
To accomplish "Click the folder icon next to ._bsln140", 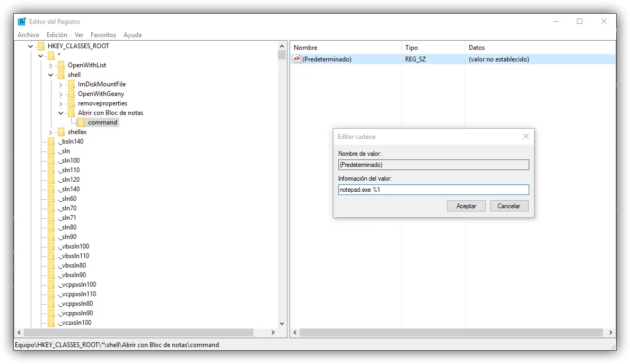I will (51, 141).
